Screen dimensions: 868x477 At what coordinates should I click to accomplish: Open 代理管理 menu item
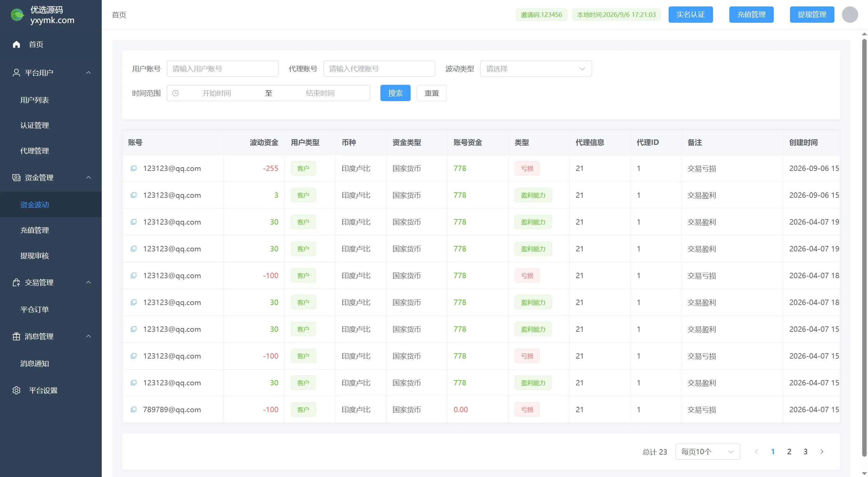[x=51, y=151]
